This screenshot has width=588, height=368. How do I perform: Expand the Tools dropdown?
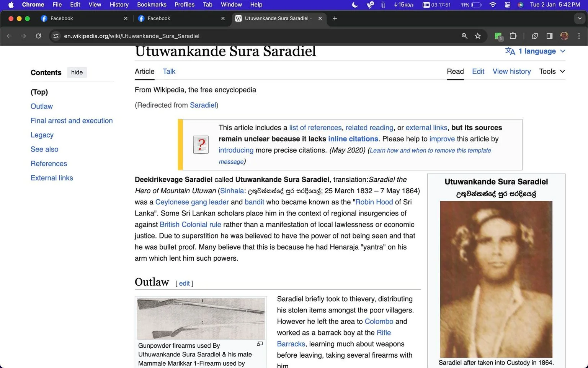(552, 71)
